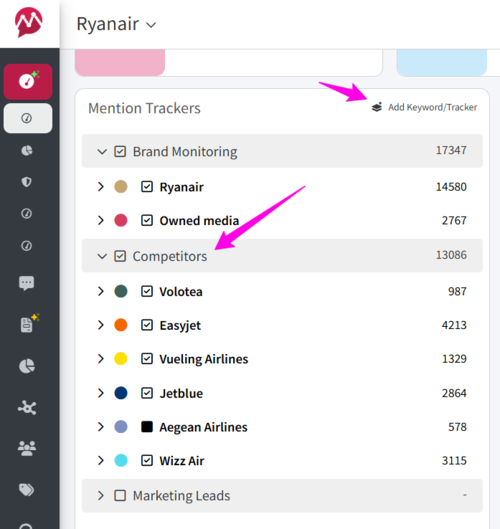Click the tan Ryanair color dot

[x=121, y=187]
